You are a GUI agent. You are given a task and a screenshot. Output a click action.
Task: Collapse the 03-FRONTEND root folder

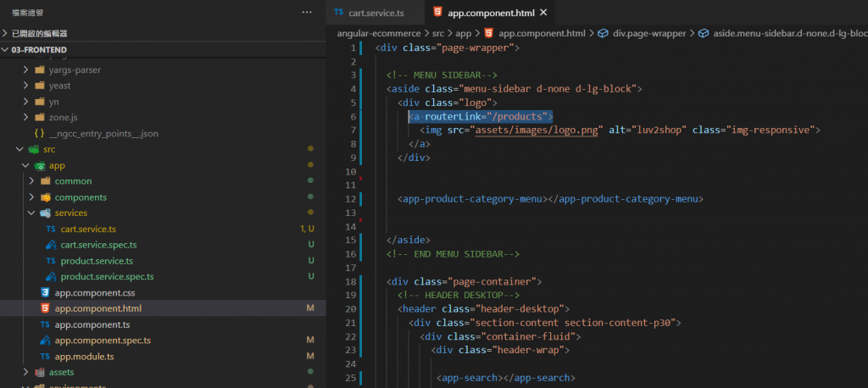point(5,50)
